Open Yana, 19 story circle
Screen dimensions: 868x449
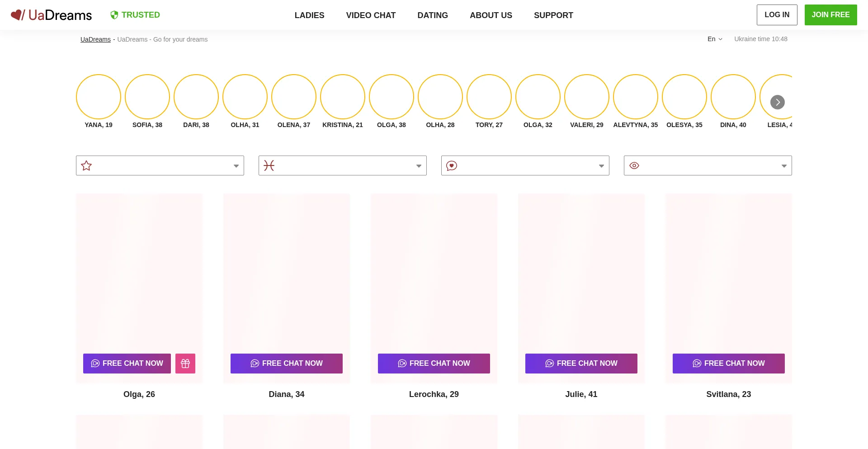(99, 97)
